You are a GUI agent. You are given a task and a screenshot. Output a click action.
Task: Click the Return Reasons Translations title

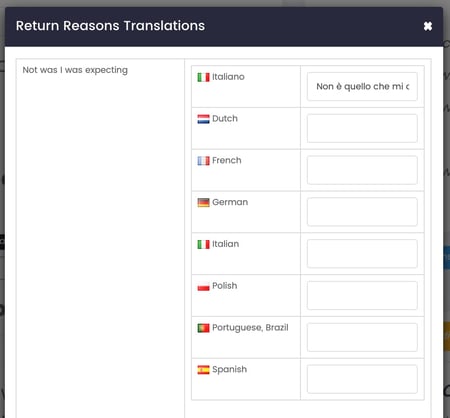(110, 26)
